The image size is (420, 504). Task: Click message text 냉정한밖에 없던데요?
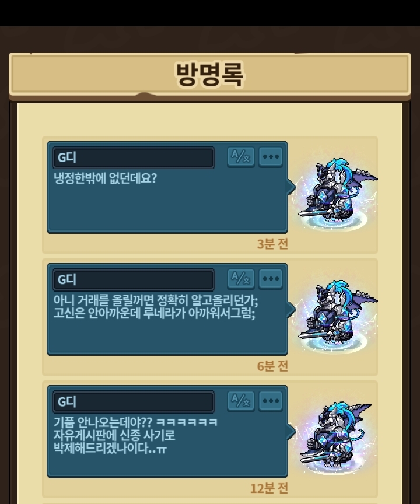click(x=105, y=178)
